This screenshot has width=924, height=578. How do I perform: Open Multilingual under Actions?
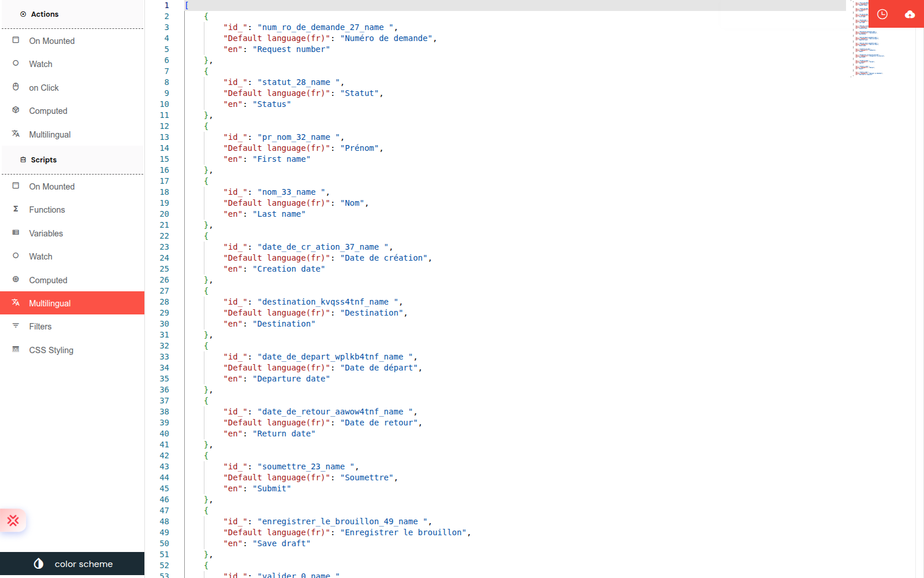pos(72,135)
